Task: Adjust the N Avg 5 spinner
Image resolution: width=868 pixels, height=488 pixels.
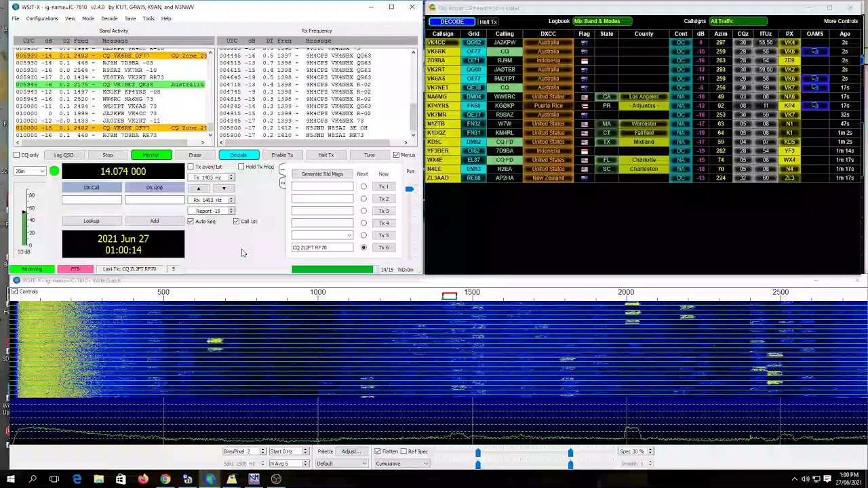Action: pos(305,464)
